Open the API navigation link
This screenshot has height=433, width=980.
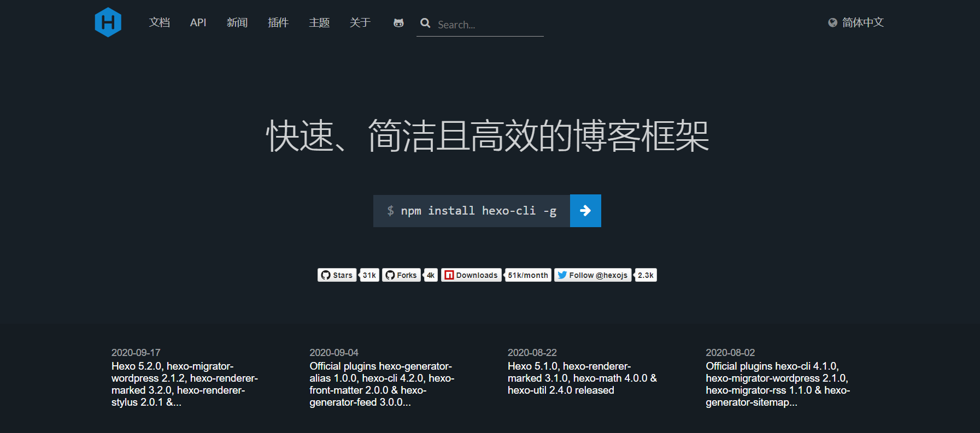click(198, 22)
